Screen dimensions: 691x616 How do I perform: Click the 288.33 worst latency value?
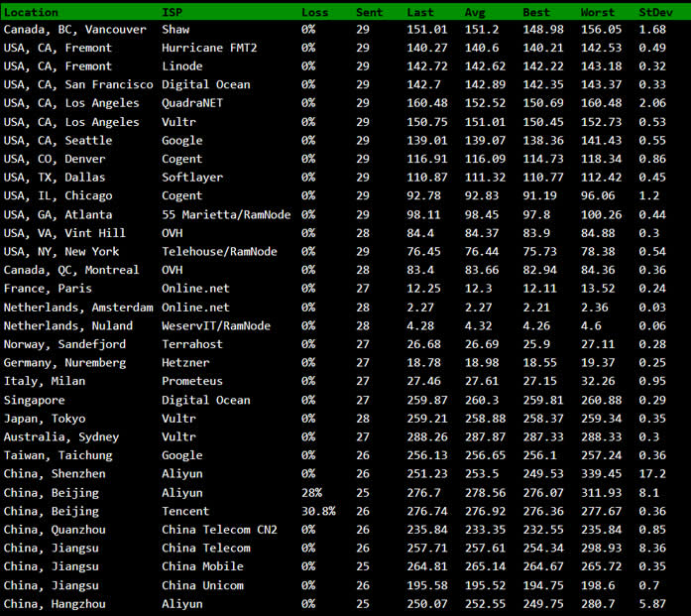pos(601,437)
